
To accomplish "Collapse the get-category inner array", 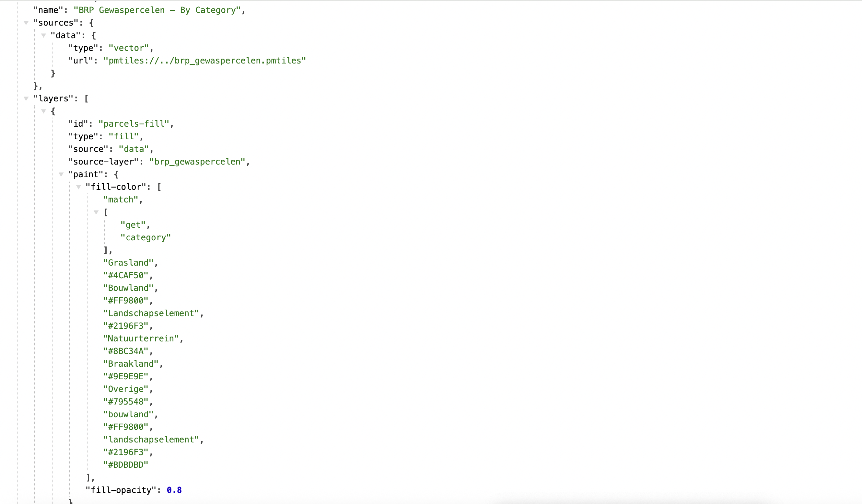I will pyautogui.click(x=96, y=212).
